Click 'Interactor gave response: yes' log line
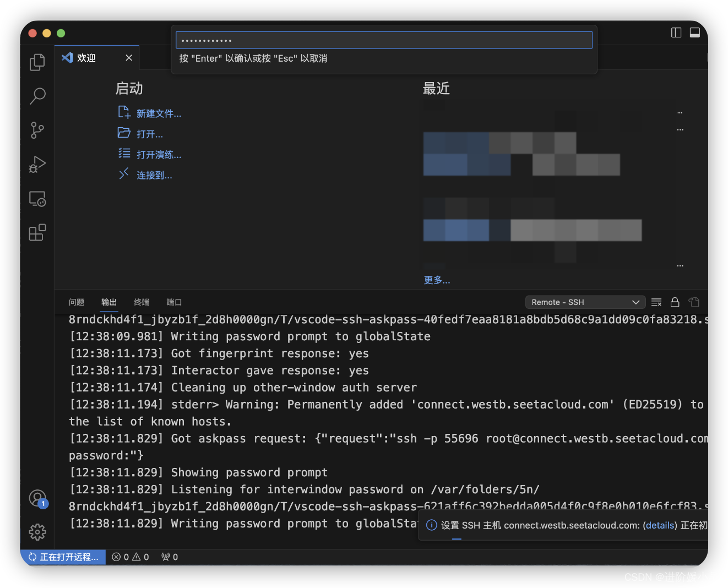Viewport: 728px width, 588px height. [x=219, y=371]
